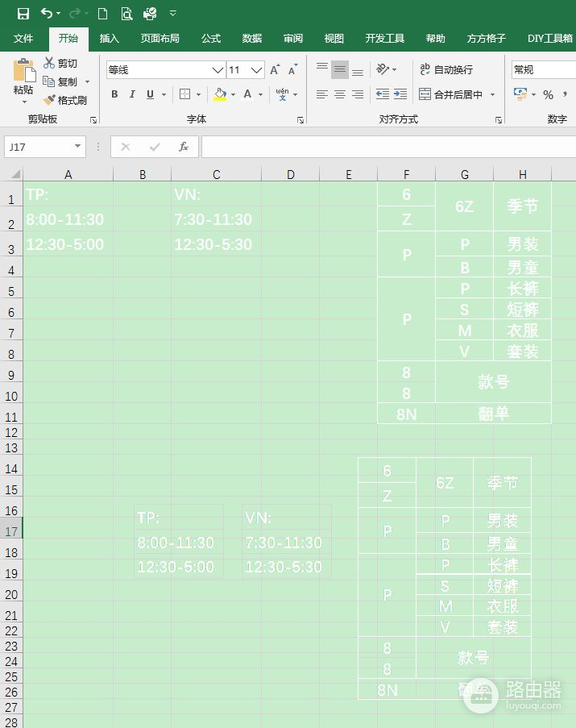The height and width of the screenshot is (728, 576).
Task: Open the Insert (插入) ribbon tab
Action: [109, 39]
